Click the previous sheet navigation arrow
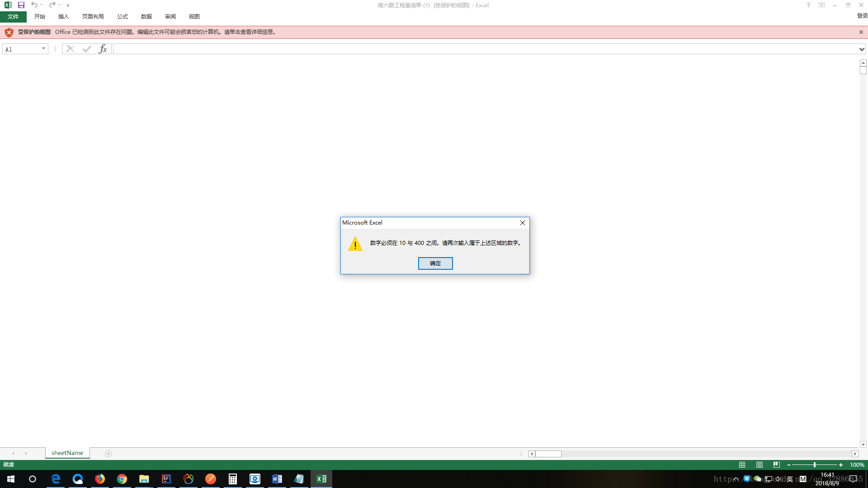 [x=13, y=454]
